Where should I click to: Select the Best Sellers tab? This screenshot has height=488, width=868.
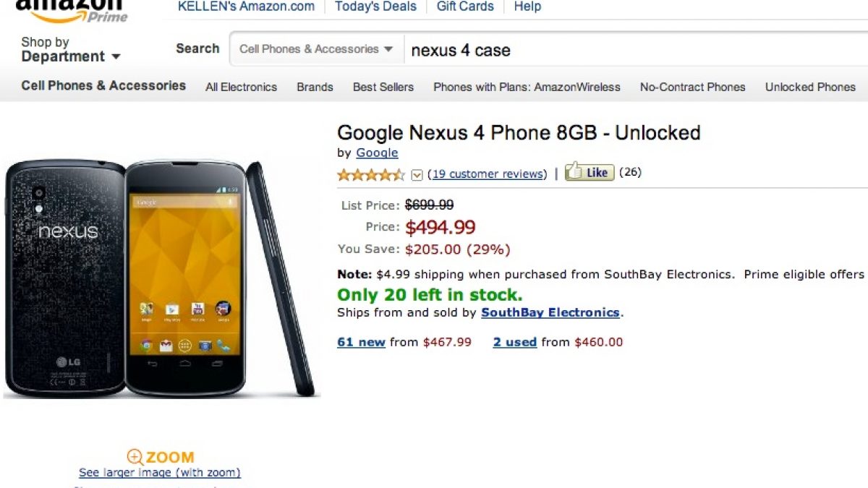coord(383,87)
